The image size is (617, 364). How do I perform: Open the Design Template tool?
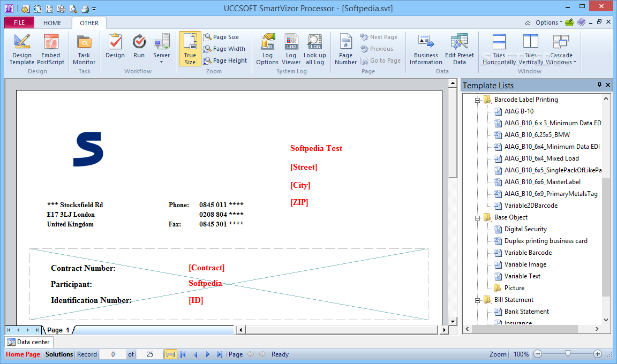point(22,49)
